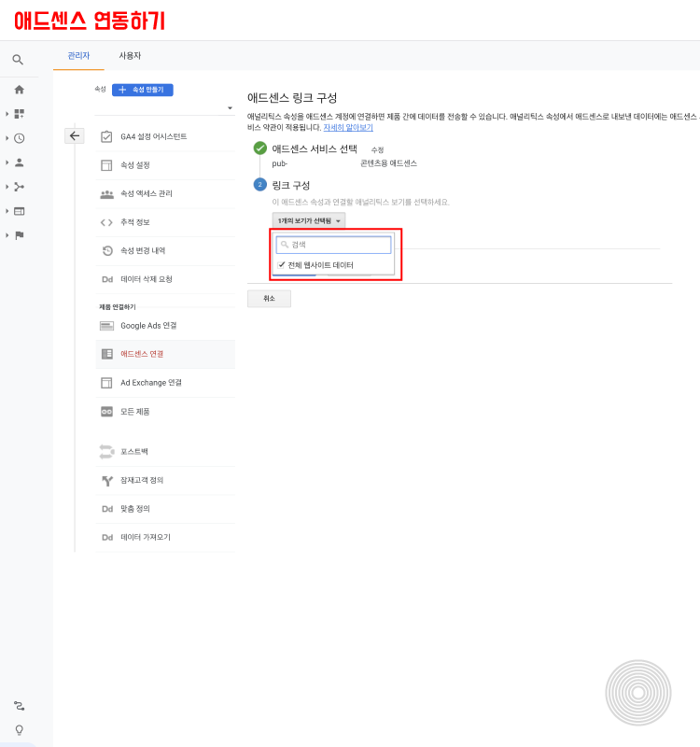Screen dimensions: 700x747
Task: Click the 속성 변경 내역 history icon
Action: 107,250
